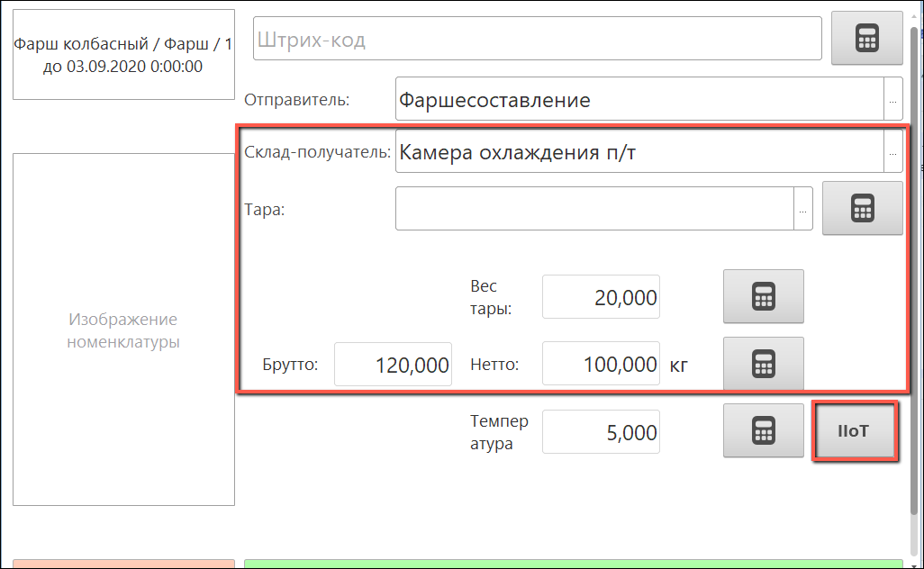The image size is (924, 569).
Task: Click the Изображение номенклатуры image placeholder
Action: (x=123, y=330)
